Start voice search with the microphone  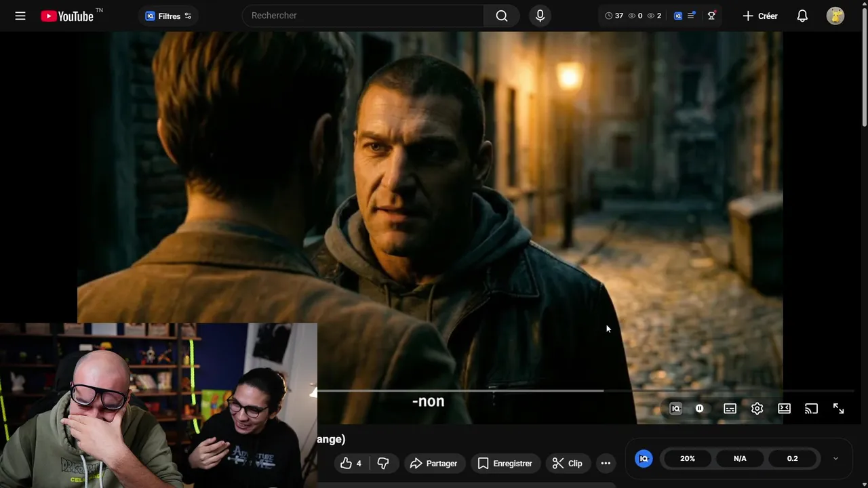pyautogui.click(x=540, y=16)
